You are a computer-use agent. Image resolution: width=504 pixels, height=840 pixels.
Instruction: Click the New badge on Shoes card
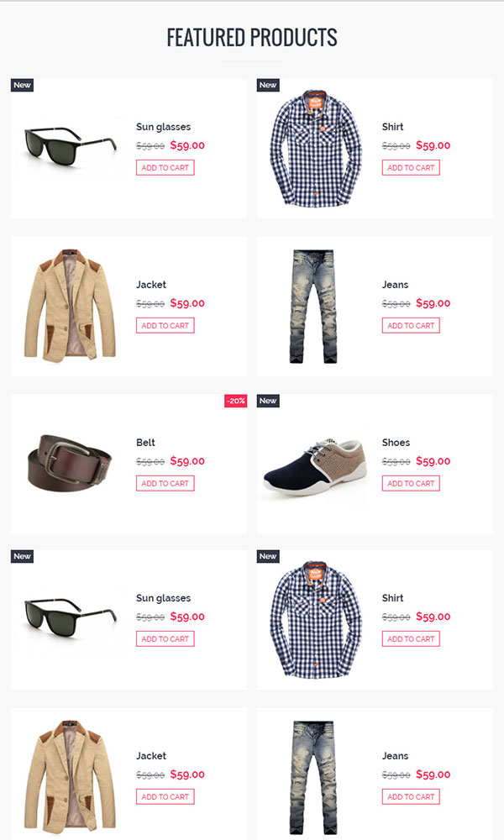point(268,401)
